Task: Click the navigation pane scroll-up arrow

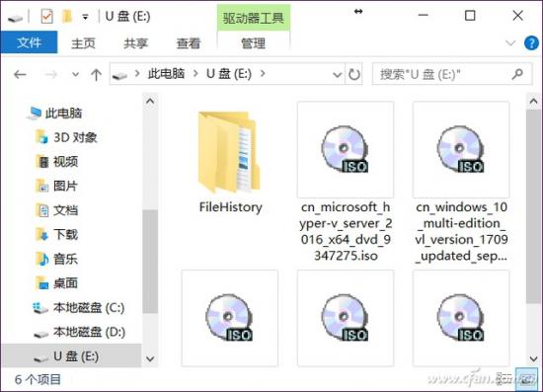Action: [150, 102]
